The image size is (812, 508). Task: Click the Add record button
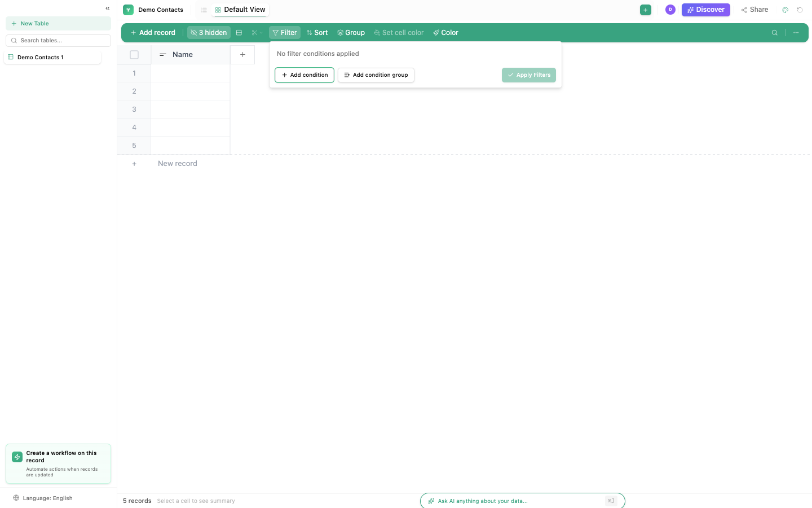pyautogui.click(x=153, y=33)
